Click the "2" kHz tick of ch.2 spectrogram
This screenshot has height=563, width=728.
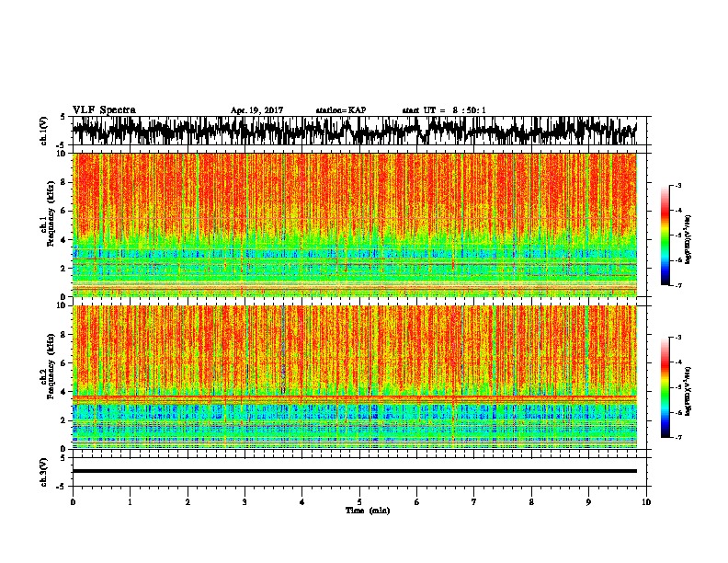63,420
